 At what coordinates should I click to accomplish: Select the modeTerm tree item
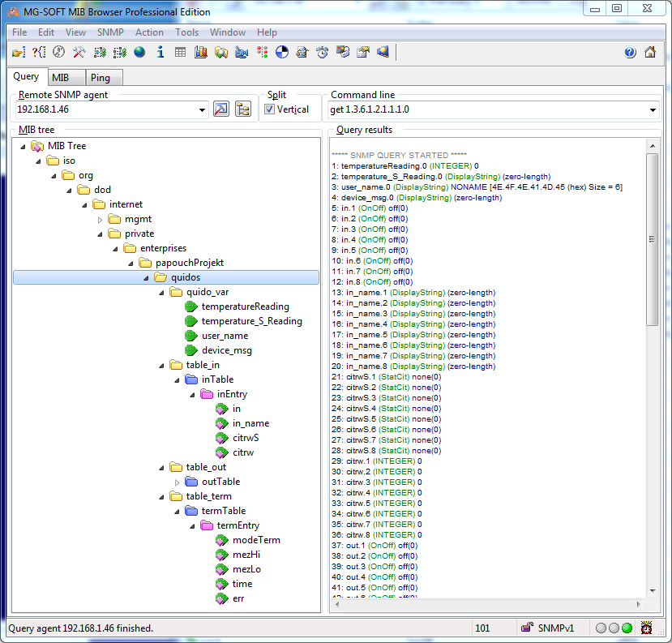[256, 540]
